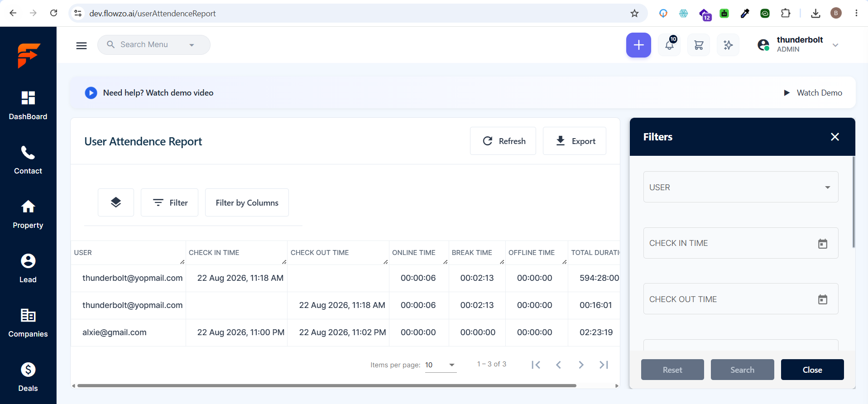The image size is (868, 404).
Task: Open CHECK OUT TIME calendar picker
Action: [823, 299]
